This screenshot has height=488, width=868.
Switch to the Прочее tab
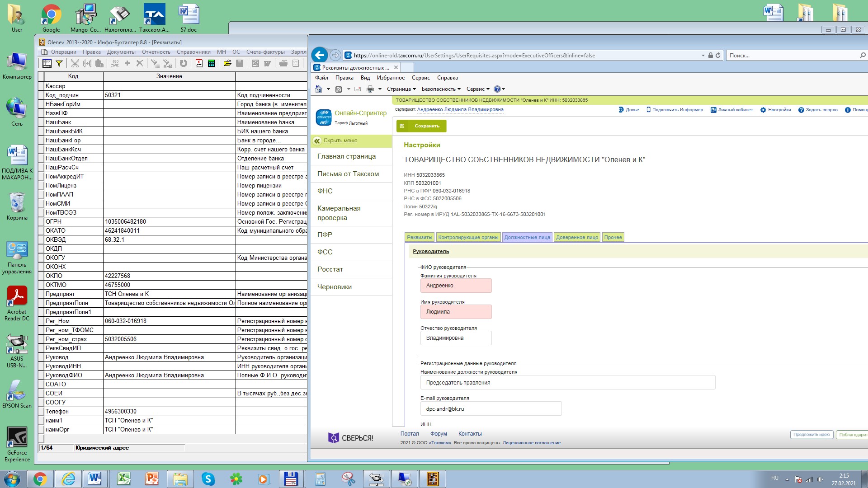[x=613, y=237]
